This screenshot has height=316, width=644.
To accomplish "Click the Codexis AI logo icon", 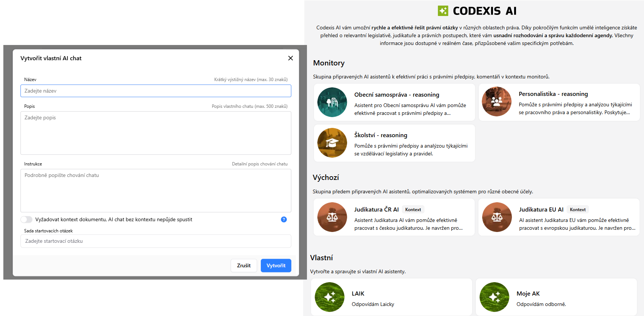I will click(x=443, y=11).
